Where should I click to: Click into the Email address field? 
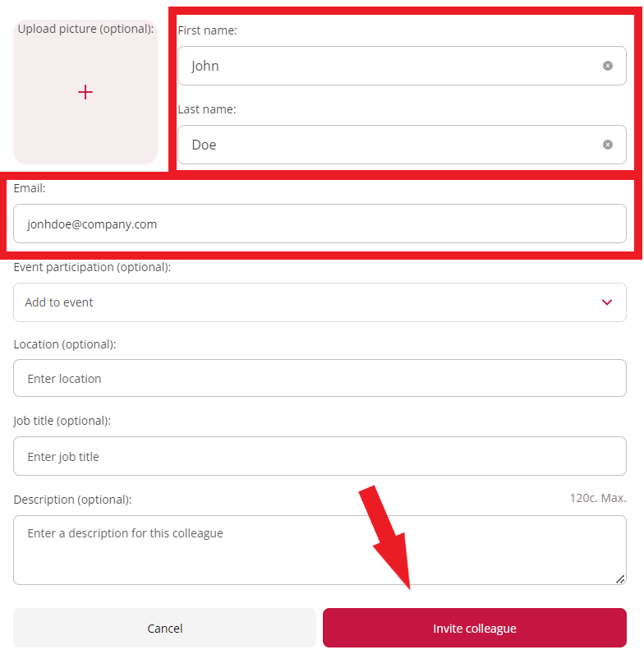point(320,224)
